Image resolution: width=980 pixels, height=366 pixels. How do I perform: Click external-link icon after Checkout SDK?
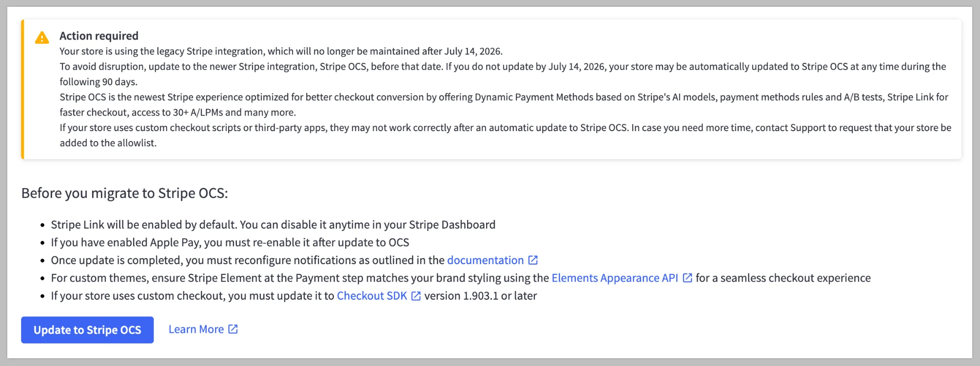416,296
